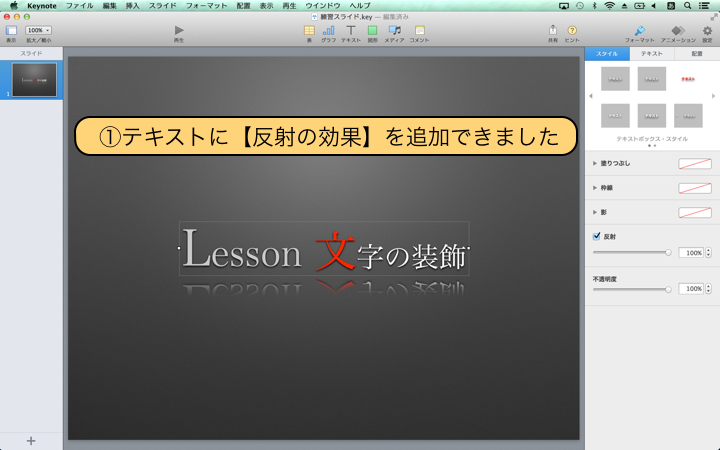720x450 pixels.
Task: Click the 塗りつぶし fill color swatch
Action: pos(695,163)
